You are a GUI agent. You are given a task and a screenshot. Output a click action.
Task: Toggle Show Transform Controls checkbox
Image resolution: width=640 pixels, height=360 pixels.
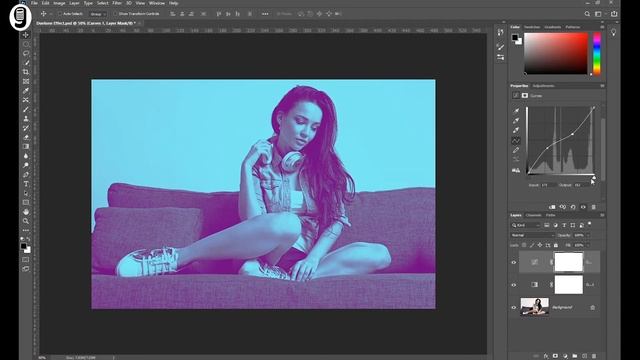(x=115, y=14)
